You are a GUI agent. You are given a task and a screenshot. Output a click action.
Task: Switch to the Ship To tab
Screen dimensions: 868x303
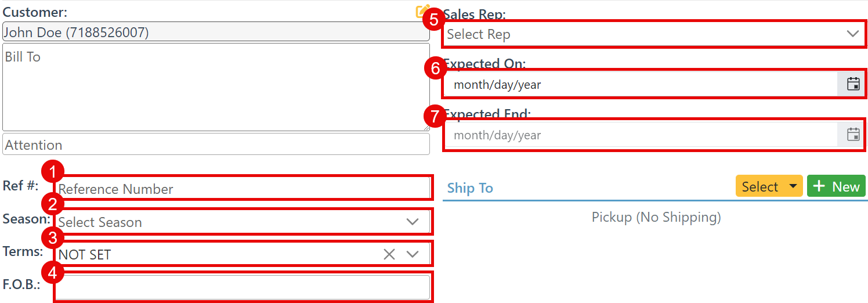470,188
